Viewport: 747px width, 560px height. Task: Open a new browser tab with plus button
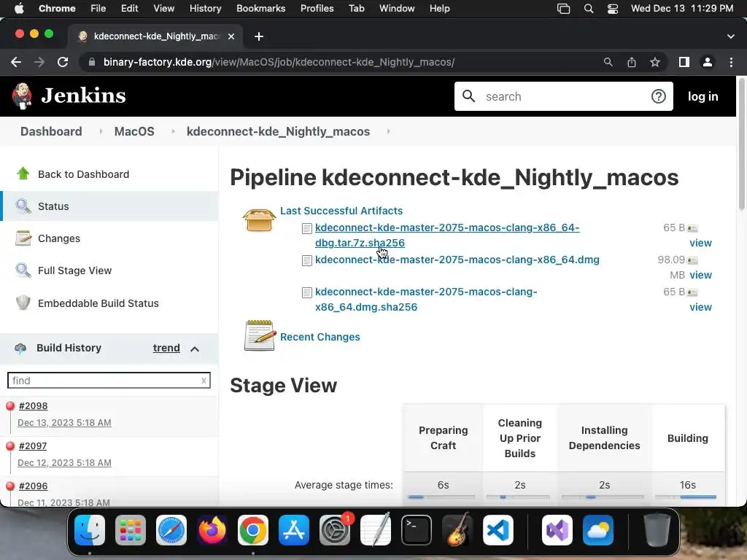259,36
